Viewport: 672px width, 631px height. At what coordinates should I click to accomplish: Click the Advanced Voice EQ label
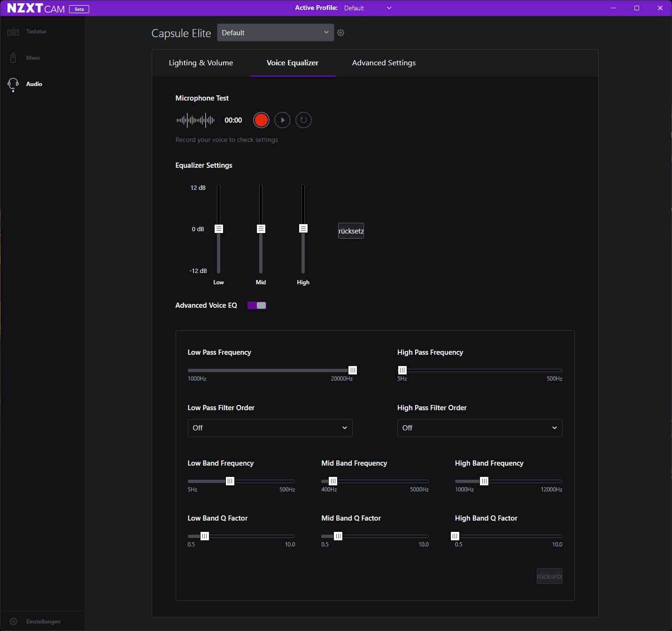(x=206, y=305)
